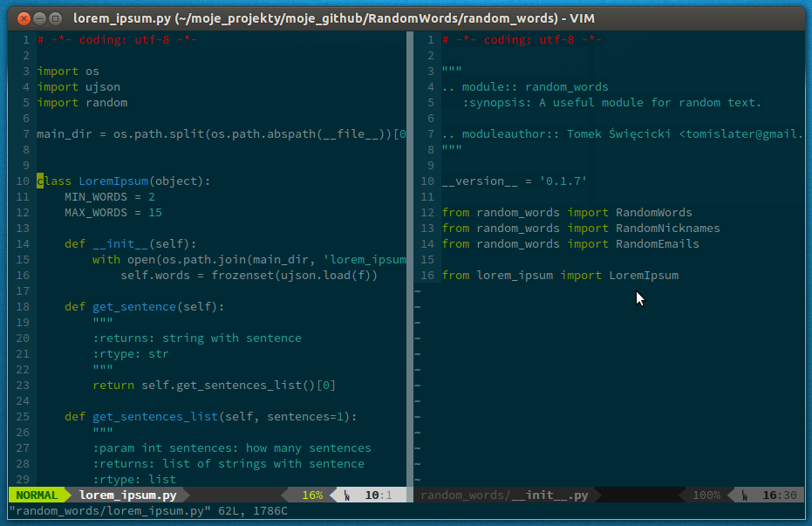Click the 100% indicator in right statusline

point(706,495)
